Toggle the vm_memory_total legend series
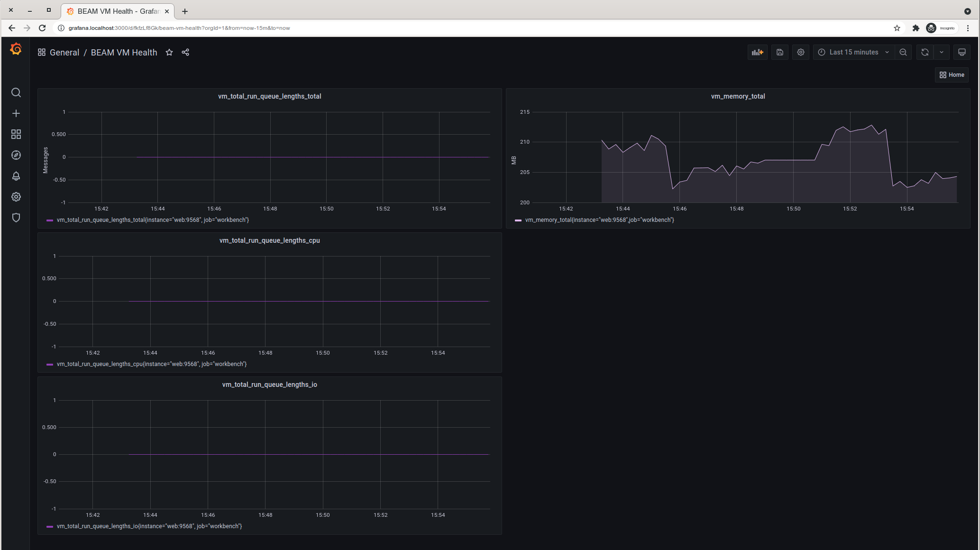This screenshot has height=550, width=980. pos(599,220)
